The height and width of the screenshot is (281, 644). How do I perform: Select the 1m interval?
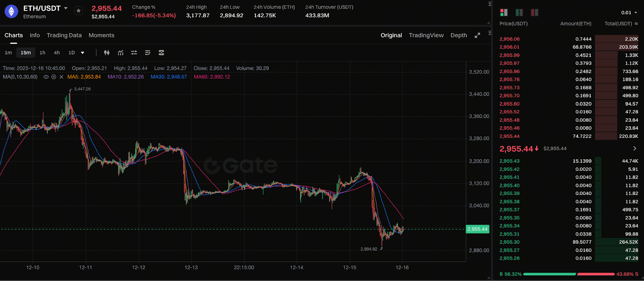click(8, 53)
